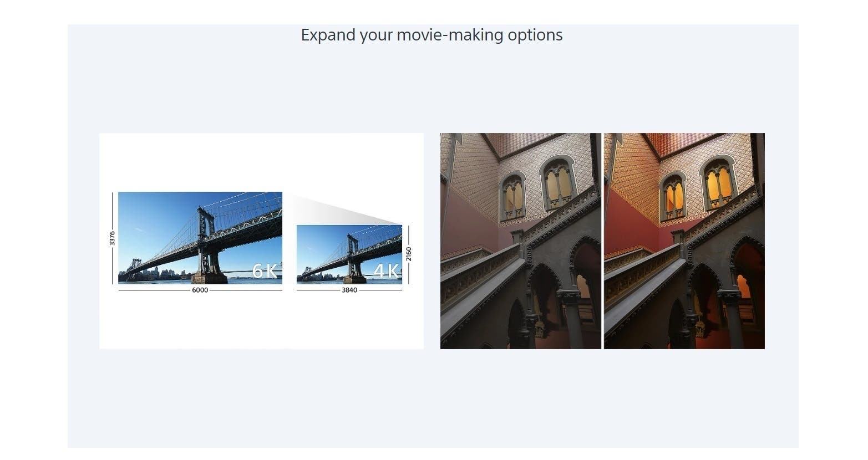Click the white "6K" label overlay

265,270
